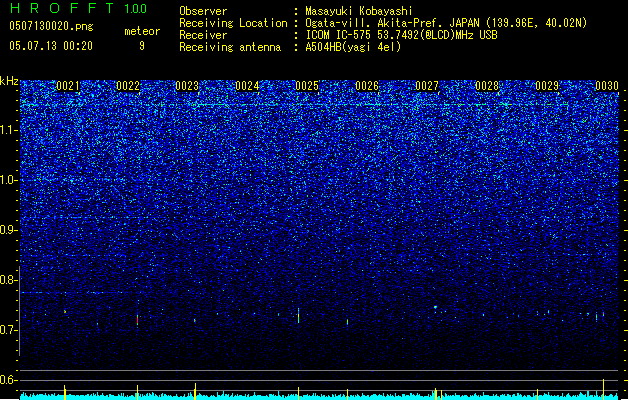Click the kHz axis unit label

[x=9, y=81]
